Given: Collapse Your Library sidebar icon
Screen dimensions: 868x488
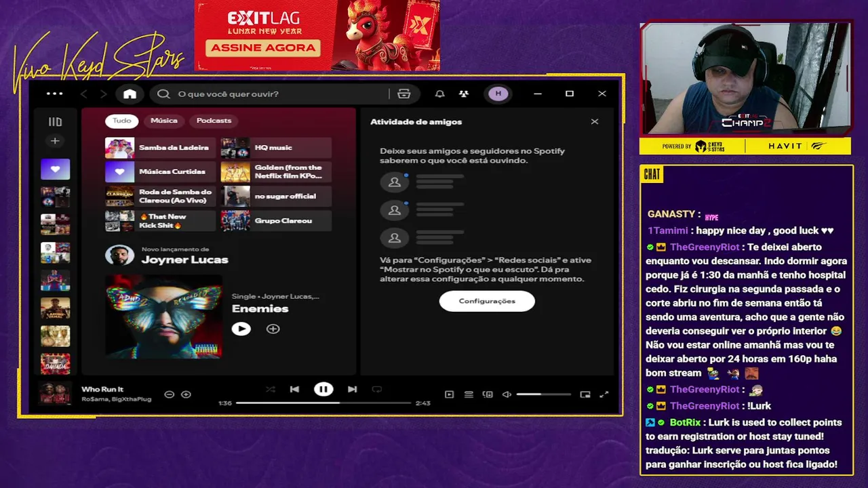Looking at the screenshot, I should pyautogui.click(x=55, y=122).
